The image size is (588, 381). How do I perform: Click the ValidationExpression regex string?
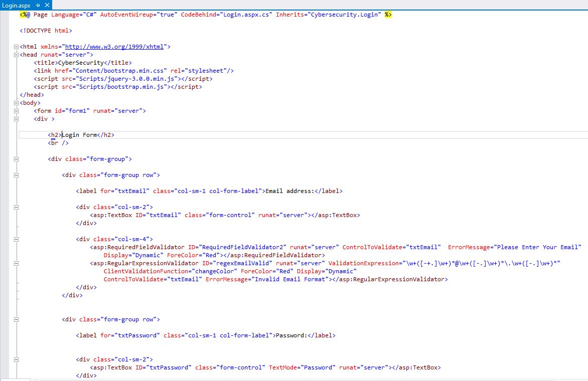(482, 263)
